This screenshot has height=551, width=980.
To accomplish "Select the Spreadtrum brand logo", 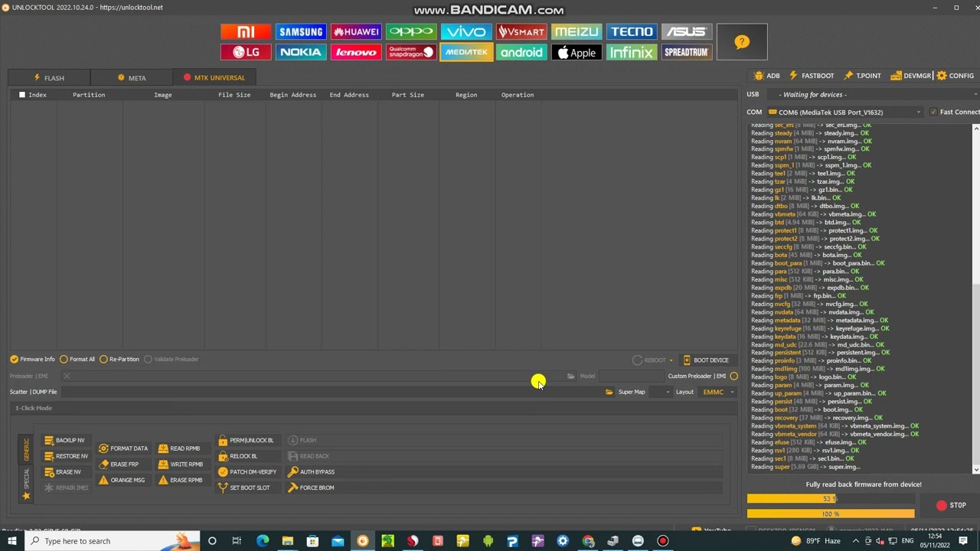I will (x=687, y=52).
